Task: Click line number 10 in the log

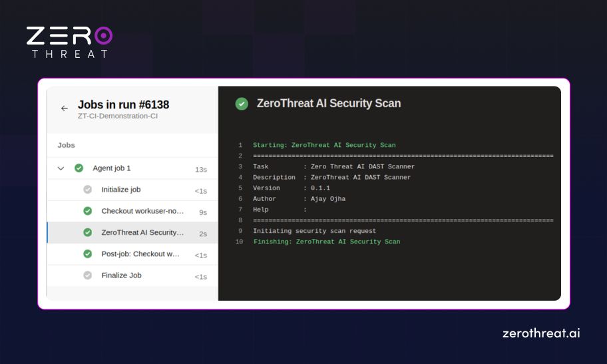Action: 239,242
